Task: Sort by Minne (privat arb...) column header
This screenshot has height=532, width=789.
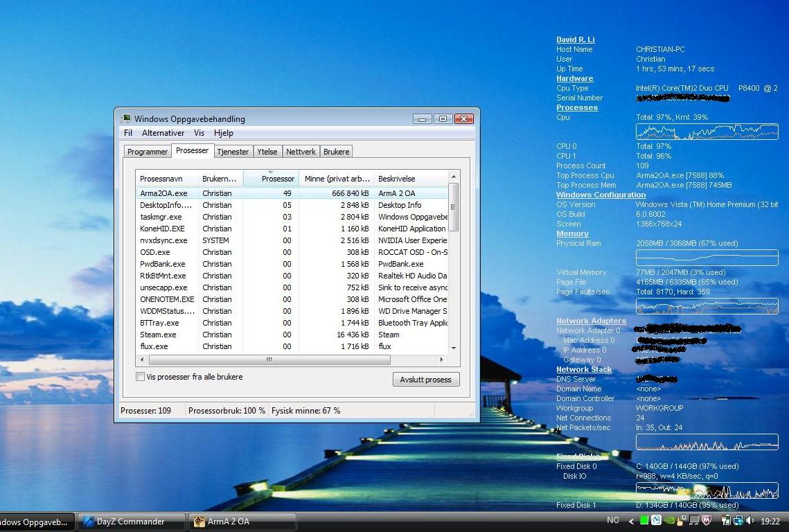Action: tap(337, 179)
